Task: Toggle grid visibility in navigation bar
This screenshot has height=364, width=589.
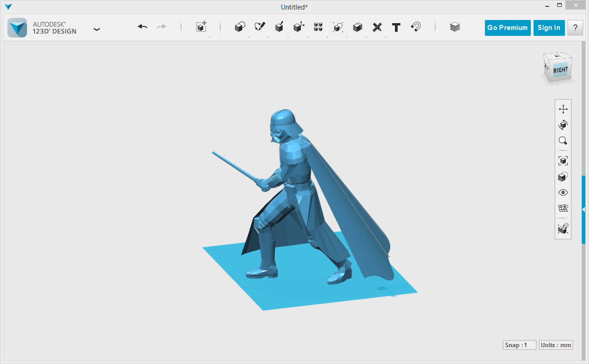Action: point(563,208)
